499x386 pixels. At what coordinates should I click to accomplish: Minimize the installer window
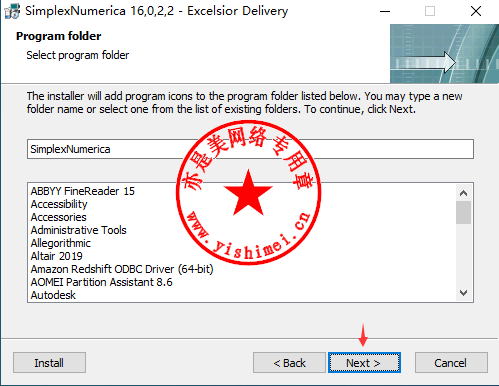pyautogui.click(x=385, y=11)
